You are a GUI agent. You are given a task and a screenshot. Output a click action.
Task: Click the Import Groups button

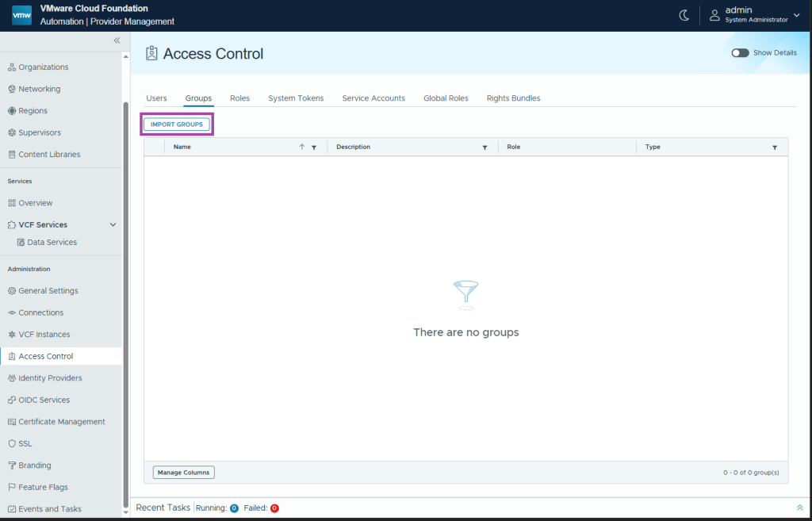[177, 125]
